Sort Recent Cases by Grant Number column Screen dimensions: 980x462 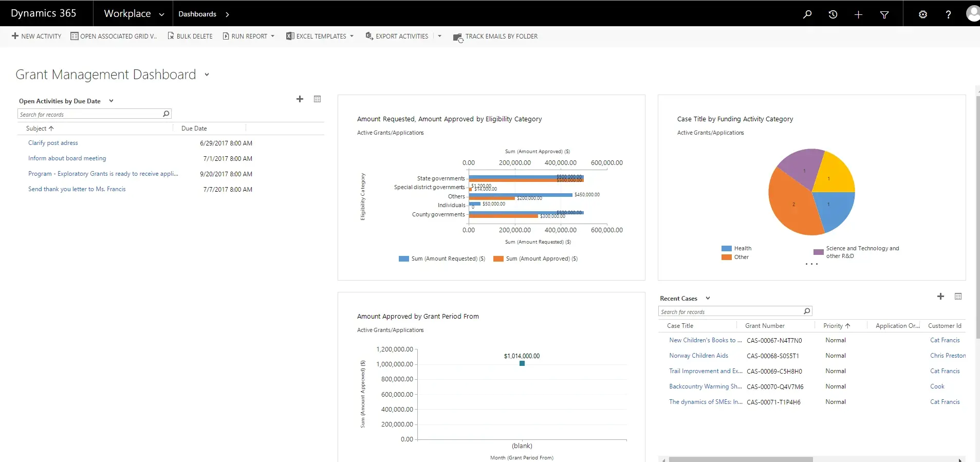[x=765, y=326]
